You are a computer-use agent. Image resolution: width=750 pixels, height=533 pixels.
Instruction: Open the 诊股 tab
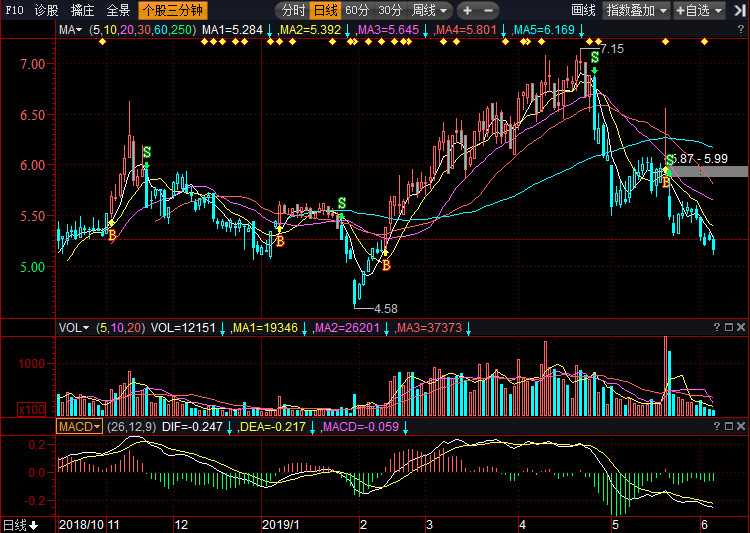(x=46, y=10)
